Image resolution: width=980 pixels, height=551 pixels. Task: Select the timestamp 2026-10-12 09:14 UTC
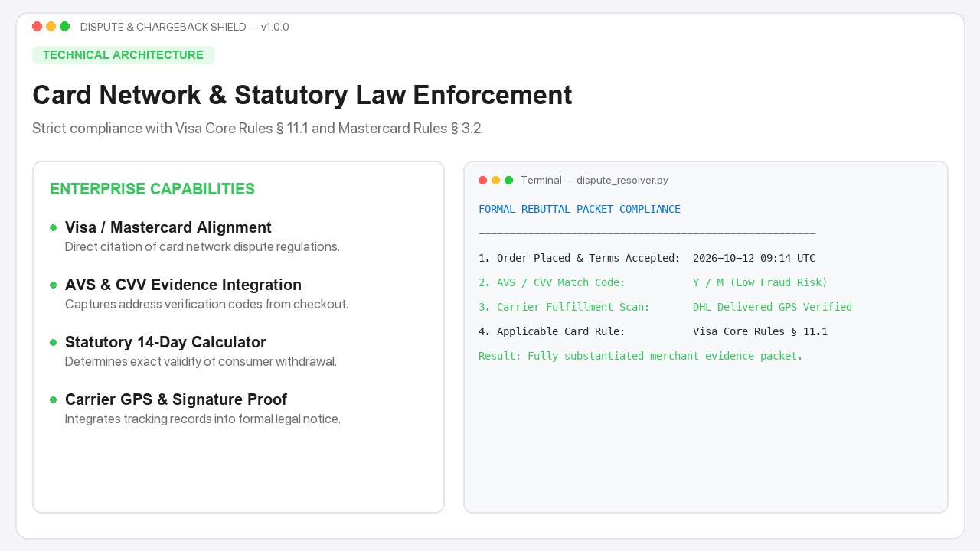click(x=754, y=258)
